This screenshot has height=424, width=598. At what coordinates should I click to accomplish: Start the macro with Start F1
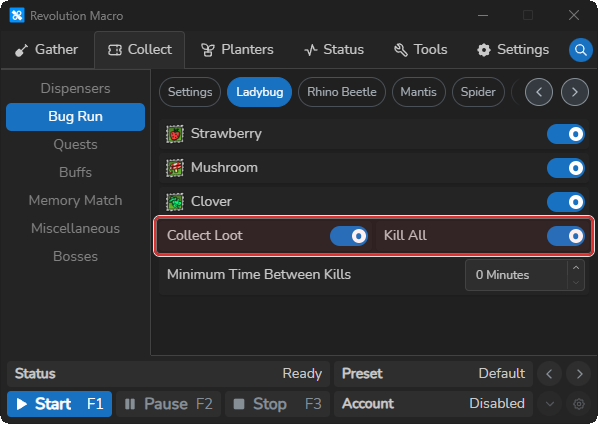[x=59, y=404]
